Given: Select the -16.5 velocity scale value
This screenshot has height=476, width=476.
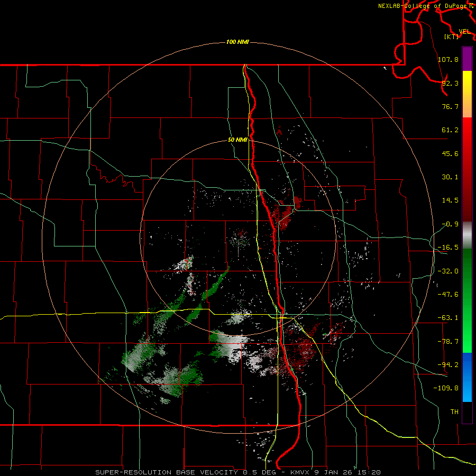Looking at the screenshot, I should pos(448,248).
